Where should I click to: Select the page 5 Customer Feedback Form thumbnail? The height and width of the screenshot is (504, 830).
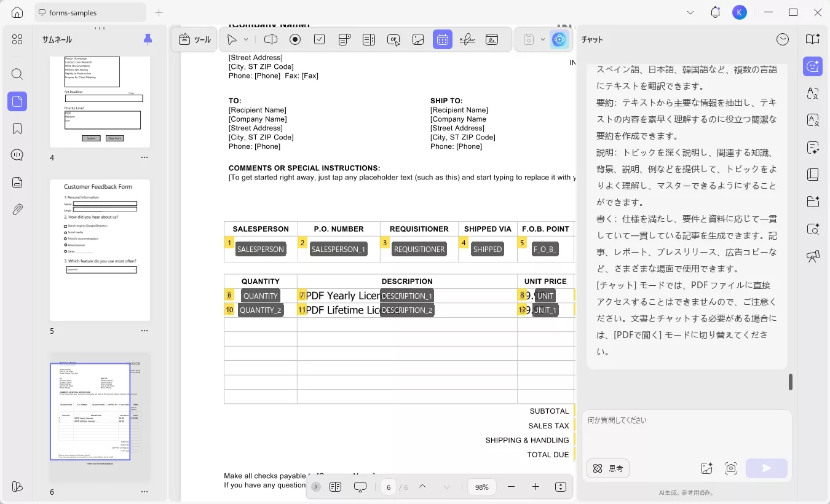(x=100, y=250)
